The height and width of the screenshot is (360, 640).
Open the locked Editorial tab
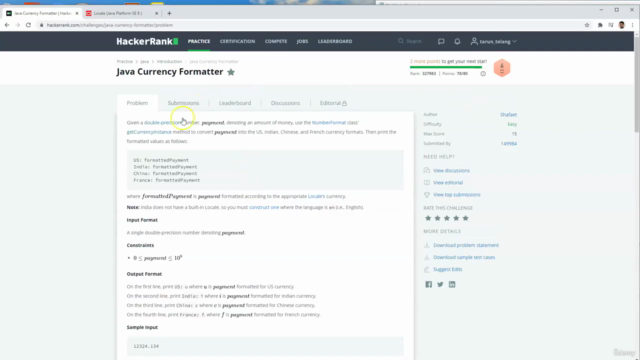tap(333, 103)
